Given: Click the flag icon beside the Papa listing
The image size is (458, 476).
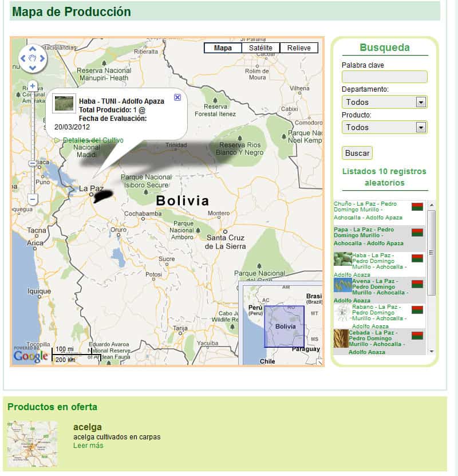Looking at the screenshot, I should (417, 233).
